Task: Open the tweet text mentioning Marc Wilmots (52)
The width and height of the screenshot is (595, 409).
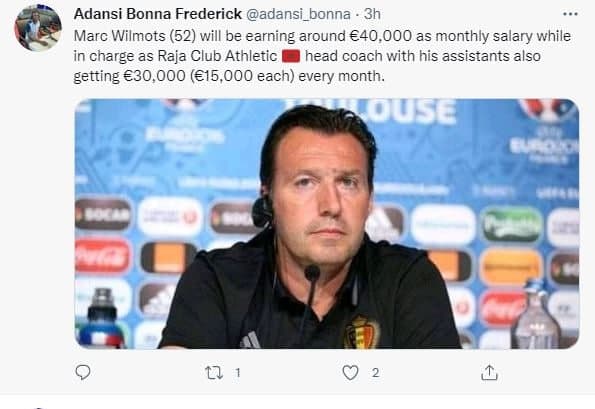Action: pos(322,56)
